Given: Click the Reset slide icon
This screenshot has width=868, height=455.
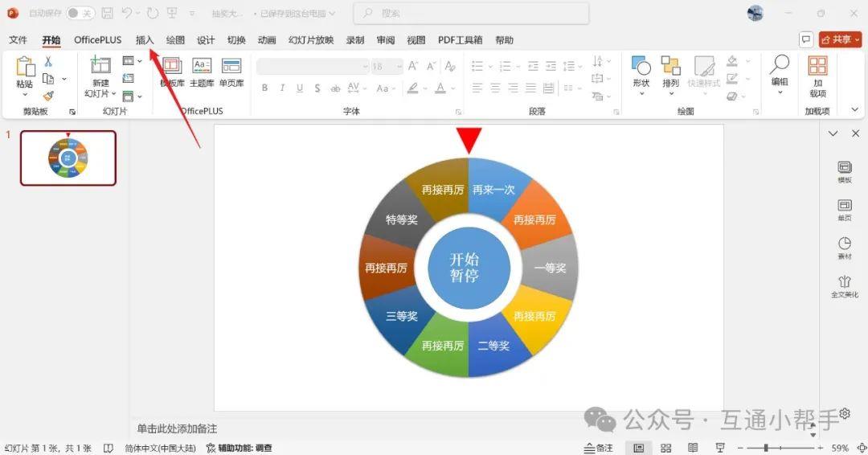Looking at the screenshot, I should 128,79.
